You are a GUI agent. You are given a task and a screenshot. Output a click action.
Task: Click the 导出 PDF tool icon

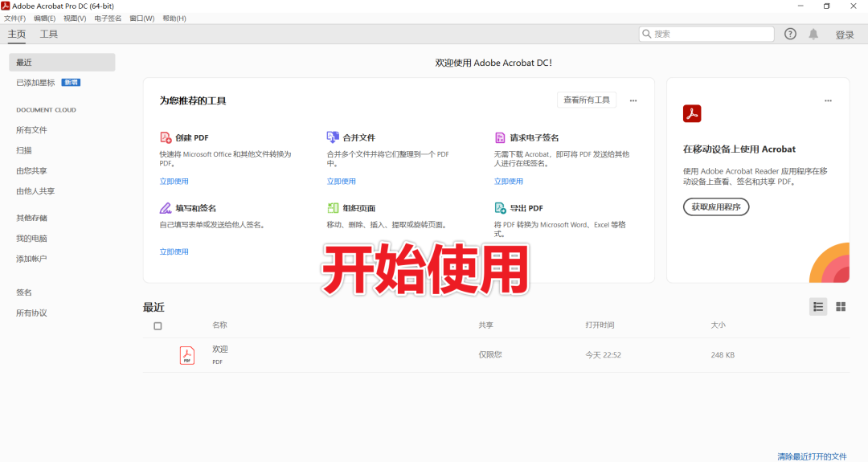click(500, 208)
